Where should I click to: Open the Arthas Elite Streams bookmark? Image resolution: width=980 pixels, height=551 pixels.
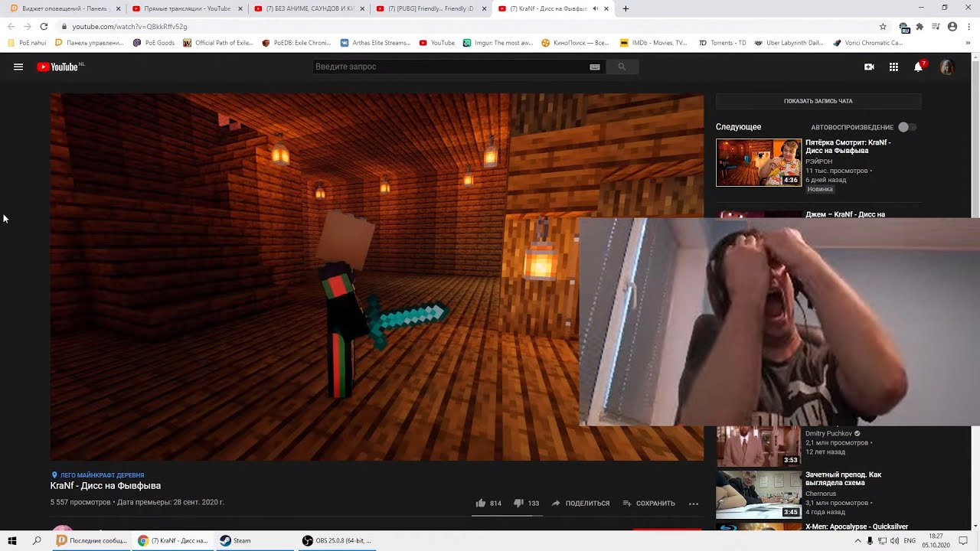click(x=375, y=43)
